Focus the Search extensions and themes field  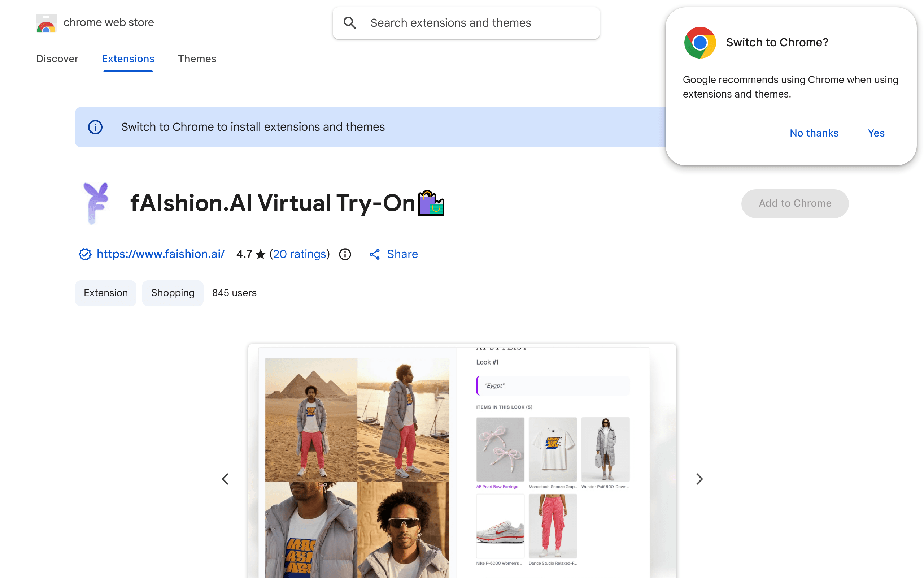point(466,23)
